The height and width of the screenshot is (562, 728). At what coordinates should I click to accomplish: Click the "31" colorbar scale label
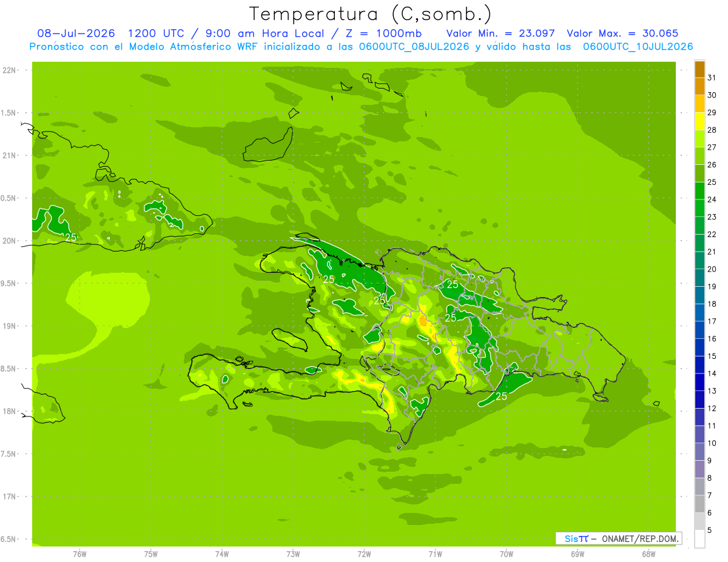coord(712,78)
